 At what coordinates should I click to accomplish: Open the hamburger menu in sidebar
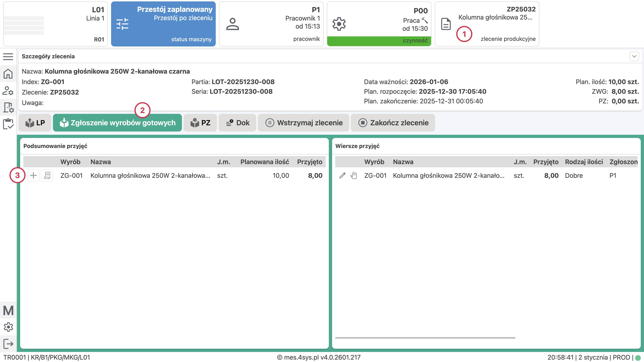8,57
